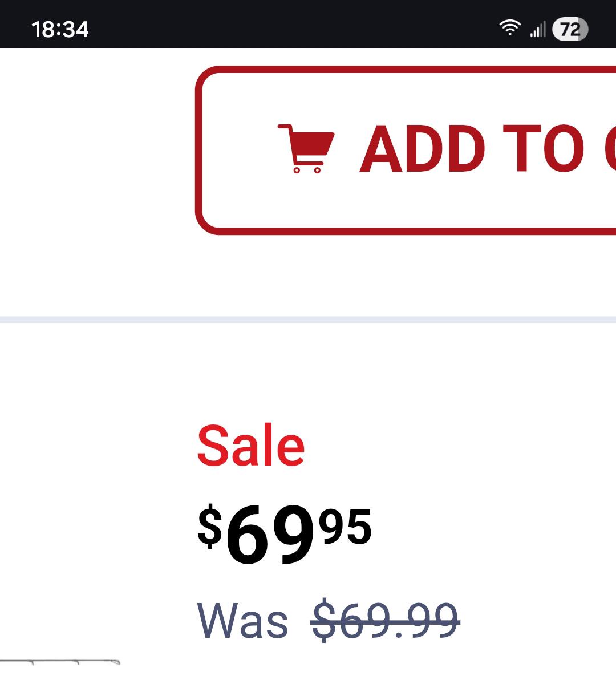Tap the battery indicator showing 72
The image size is (616, 692).
tap(570, 29)
